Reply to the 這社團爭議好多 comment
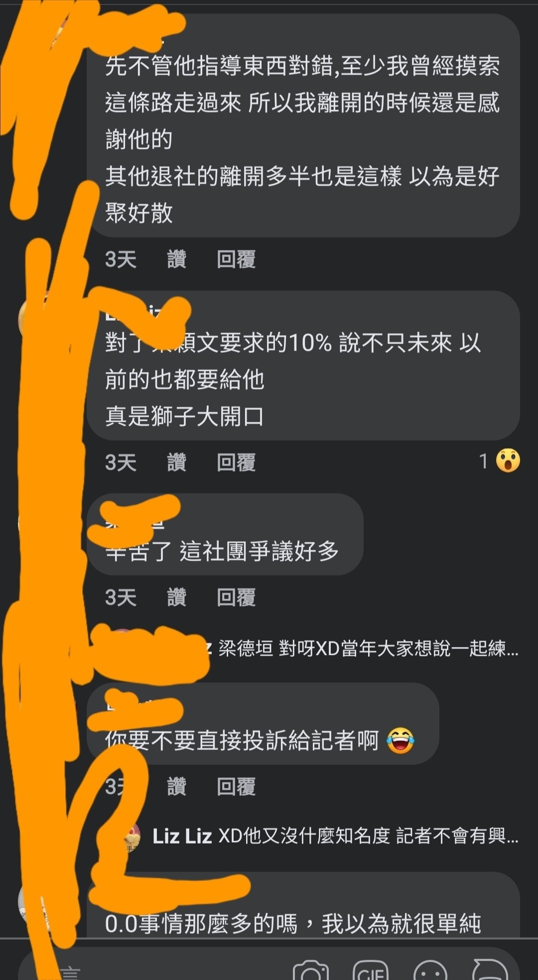Screen dimensions: 538x980 point(236,598)
